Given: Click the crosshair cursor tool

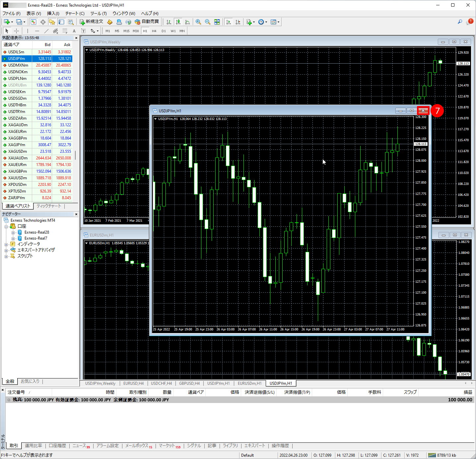Looking at the screenshot, I should [x=16, y=31].
